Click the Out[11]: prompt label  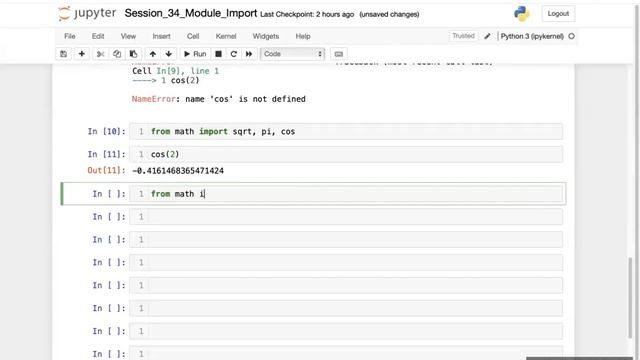(107, 170)
